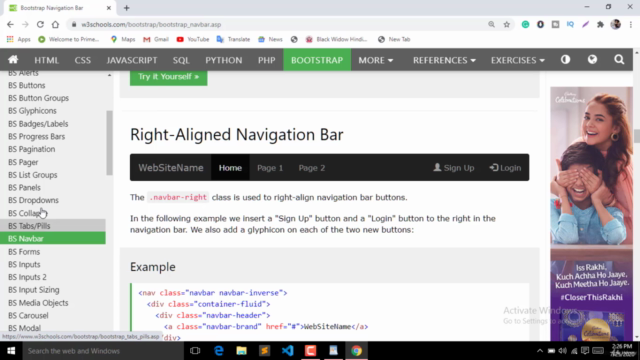The image size is (640, 360).
Task: Click the browser back arrow
Action: (10, 24)
